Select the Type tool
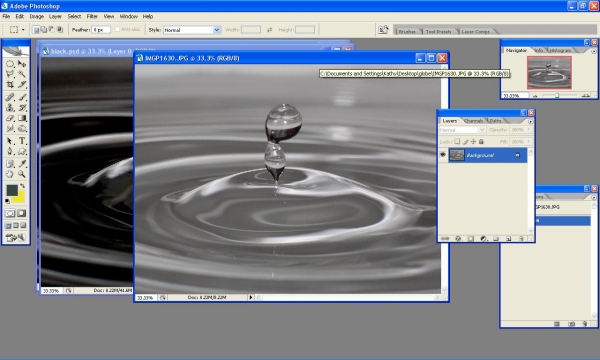 click(x=22, y=141)
